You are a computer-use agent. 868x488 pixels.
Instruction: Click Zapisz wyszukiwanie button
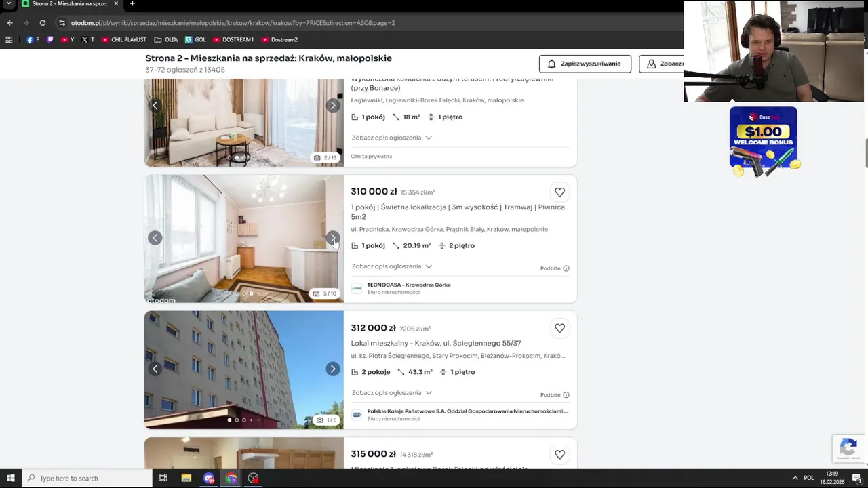click(x=585, y=64)
